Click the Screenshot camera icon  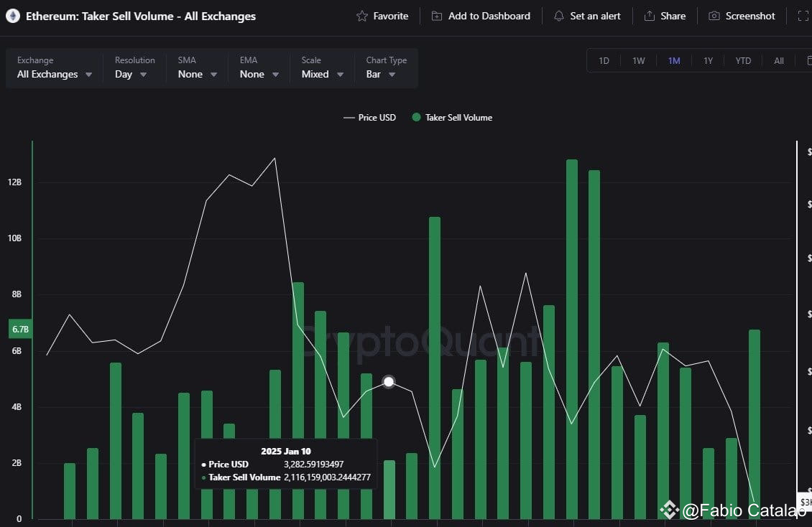(714, 16)
